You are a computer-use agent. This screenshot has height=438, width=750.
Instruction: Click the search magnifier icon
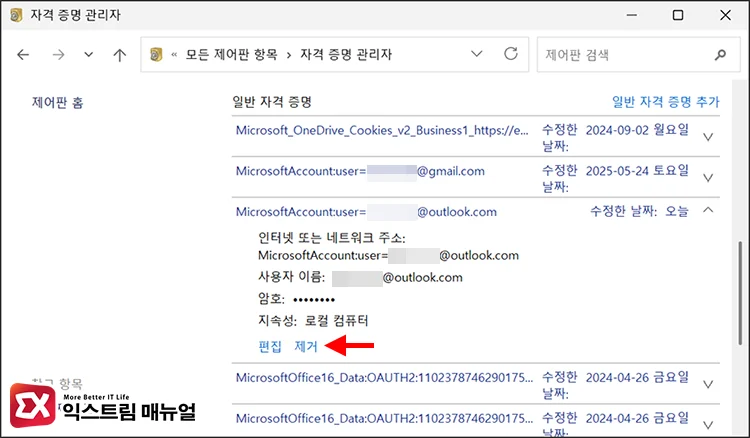[720, 55]
